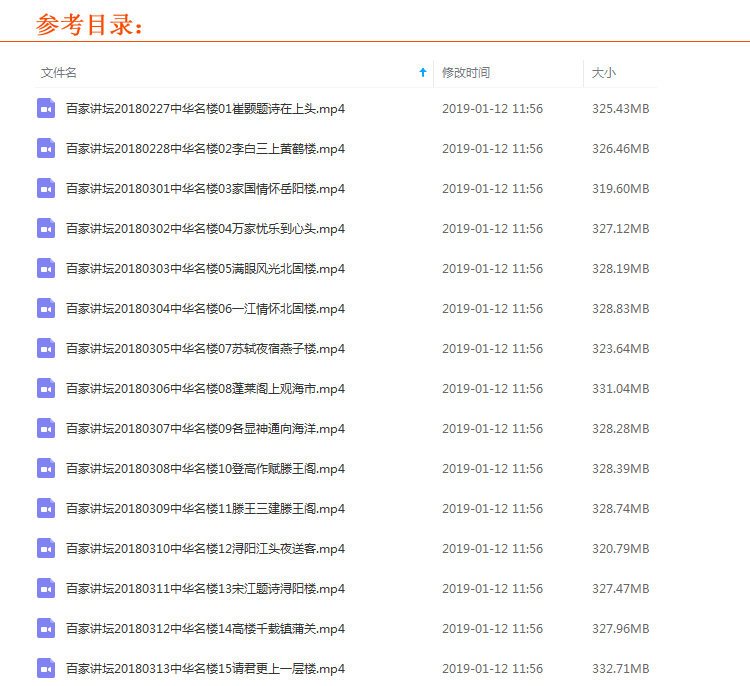
Task: Click video icon for 15请君更上一层楼.mp4
Action: point(46,668)
